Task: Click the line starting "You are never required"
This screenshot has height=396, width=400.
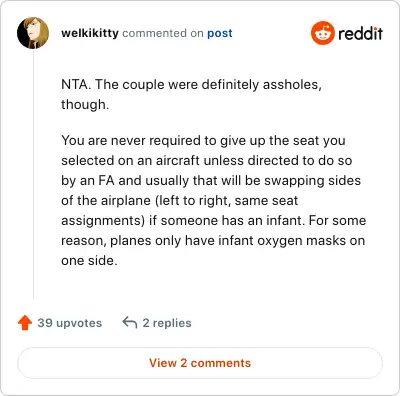Action: 203,140
